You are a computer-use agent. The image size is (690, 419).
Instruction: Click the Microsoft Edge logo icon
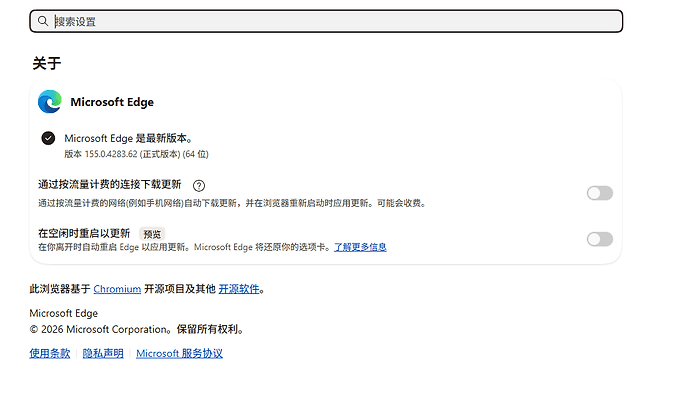point(50,102)
